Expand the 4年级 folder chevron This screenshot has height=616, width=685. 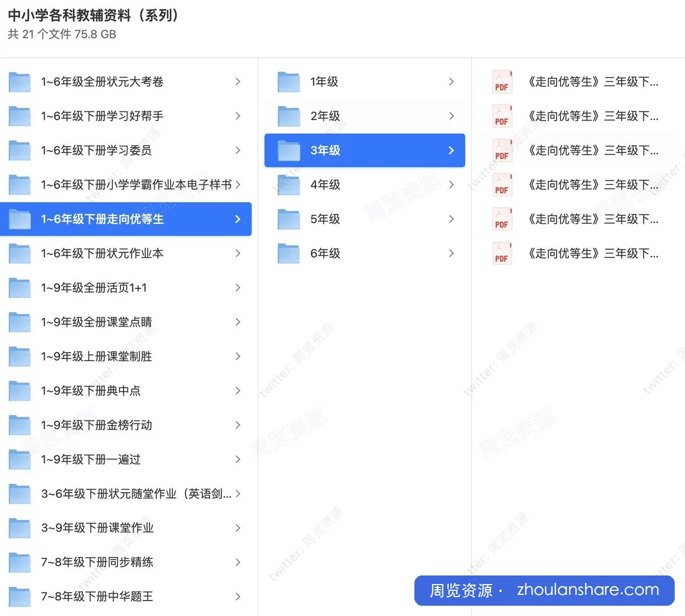(452, 184)
